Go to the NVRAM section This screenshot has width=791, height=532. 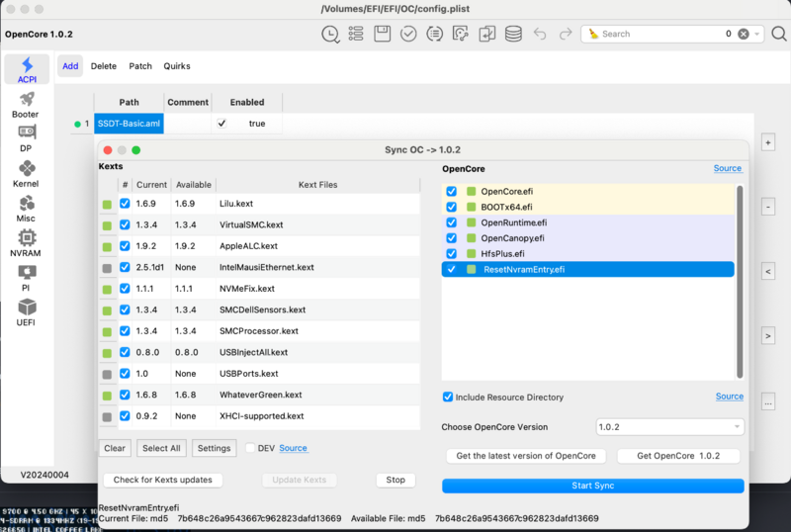(x=26, y=243)
